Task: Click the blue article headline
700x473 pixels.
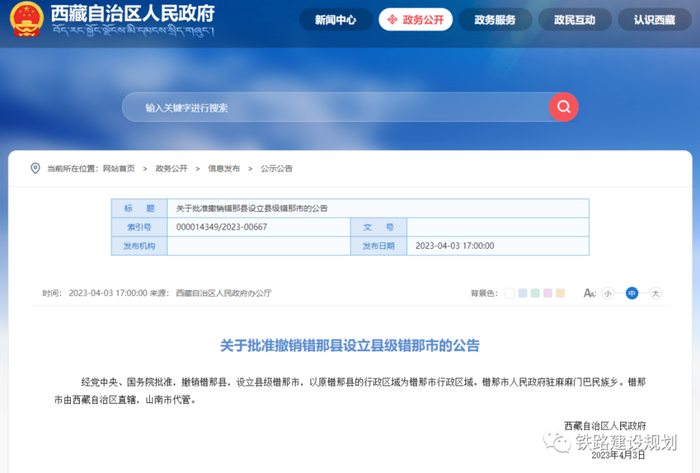Action: coord(350,346)
